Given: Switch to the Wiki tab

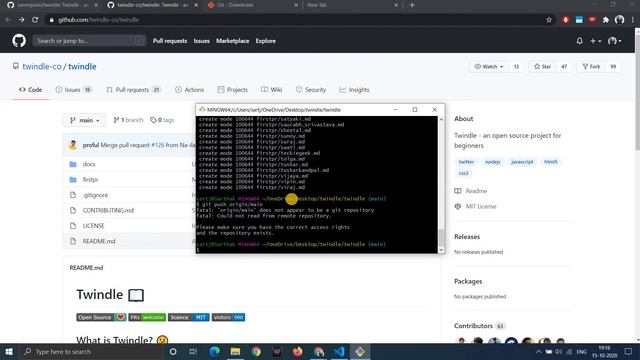Looking at the screenshot, I should 271,90.
